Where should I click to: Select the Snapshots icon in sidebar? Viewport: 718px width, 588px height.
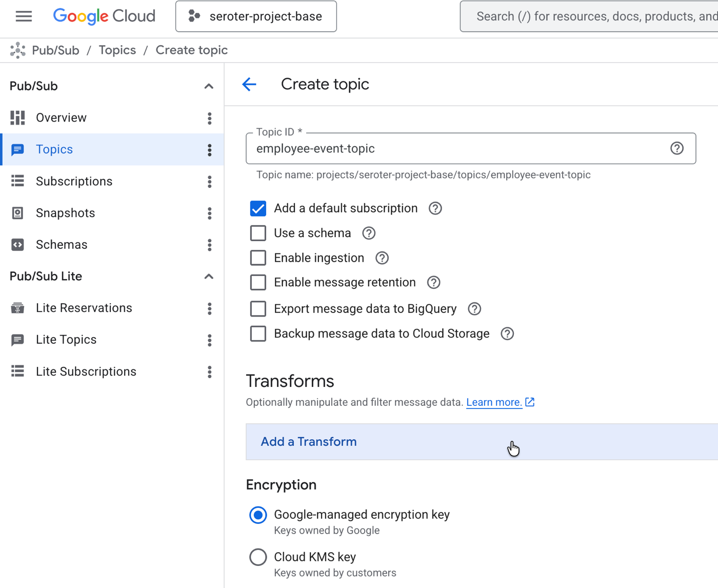tap(17, 213)
